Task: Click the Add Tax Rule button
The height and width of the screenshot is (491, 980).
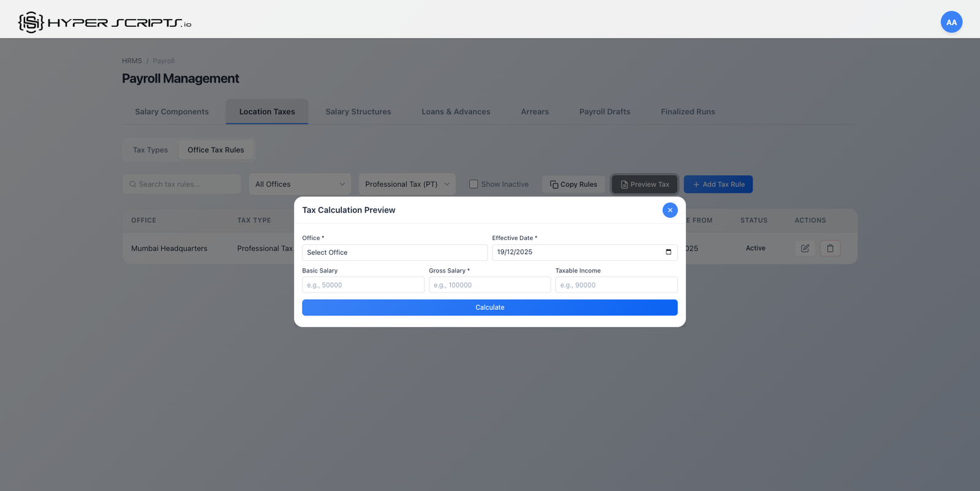Action: (718, 184)
